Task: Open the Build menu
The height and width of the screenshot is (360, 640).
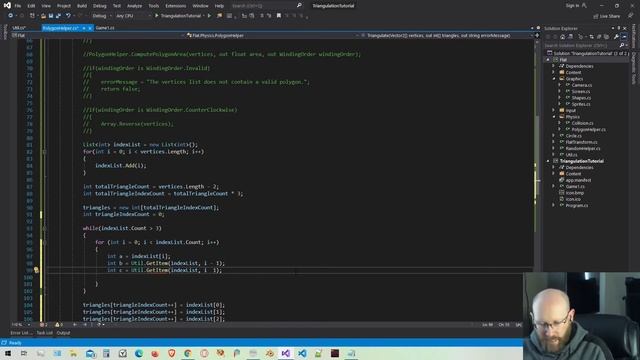Action: pos(82,6)
